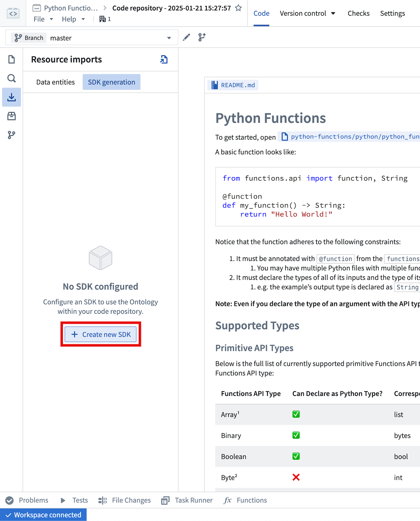Open the Help menu
Screen dimensions: 420x521
[73, 19]
